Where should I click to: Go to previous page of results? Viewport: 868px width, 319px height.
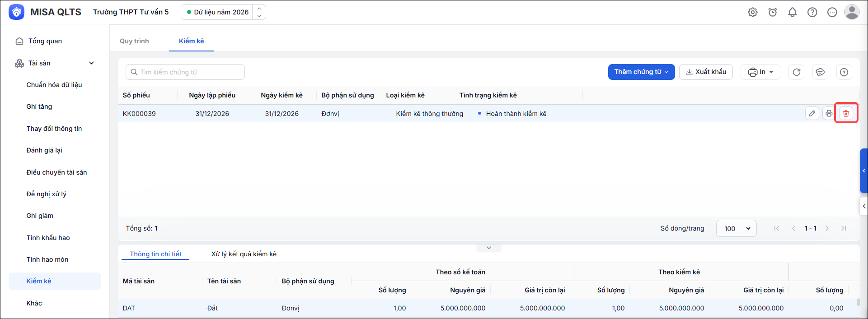793,228
